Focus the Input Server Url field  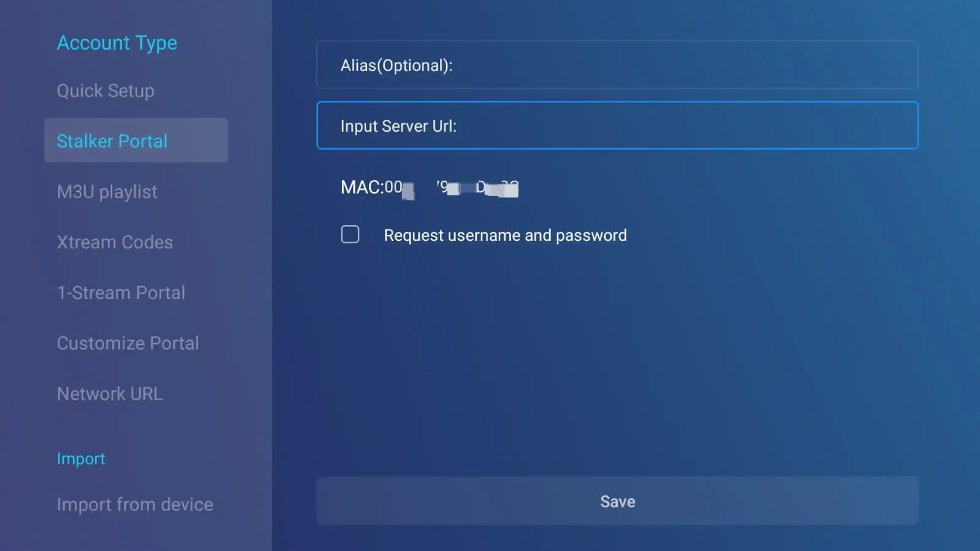(617, 126)
